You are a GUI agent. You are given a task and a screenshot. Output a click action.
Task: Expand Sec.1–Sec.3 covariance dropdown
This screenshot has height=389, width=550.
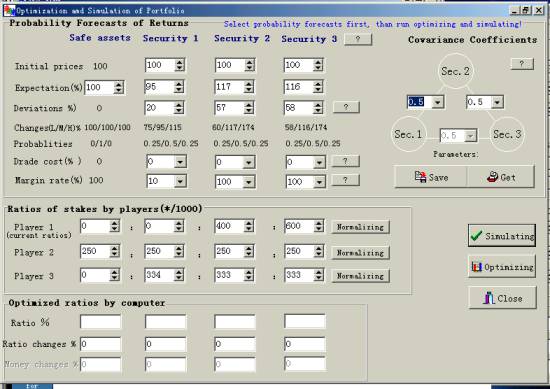click(x=470, y=135)
